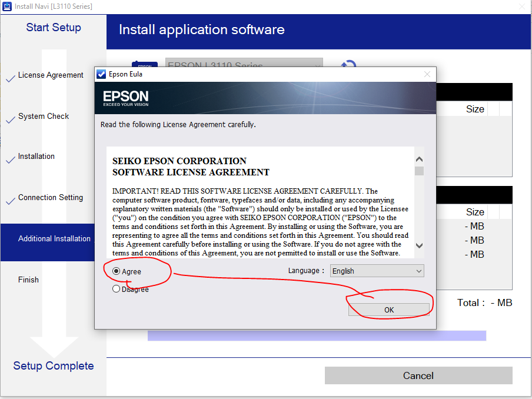Click the Epson printer icon beside the dropdown
Image resolution: width=532 pixels, height=399 pixels.
pyautogui.click(x=145, y=64)
